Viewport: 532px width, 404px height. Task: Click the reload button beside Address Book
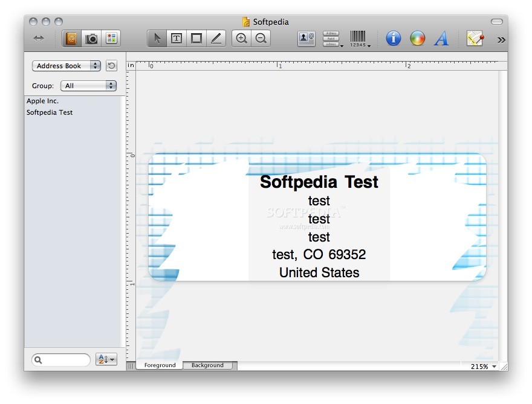click(x=111, y=66)
